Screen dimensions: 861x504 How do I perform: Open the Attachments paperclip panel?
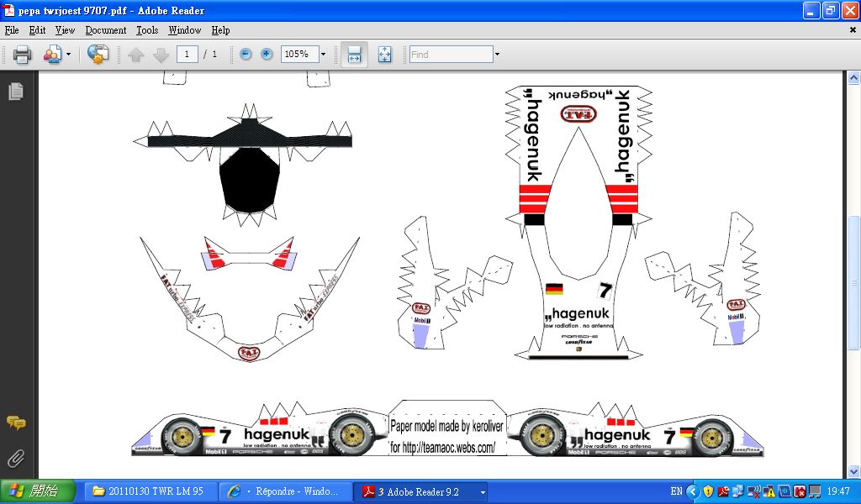(15, 459)
